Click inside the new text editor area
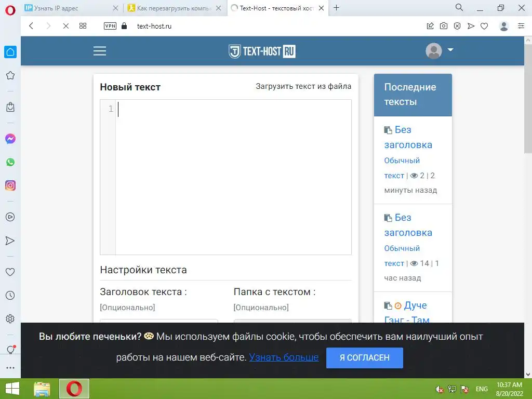Image resolution: width=532 pixels, height=399 pixels. [233, 177]
